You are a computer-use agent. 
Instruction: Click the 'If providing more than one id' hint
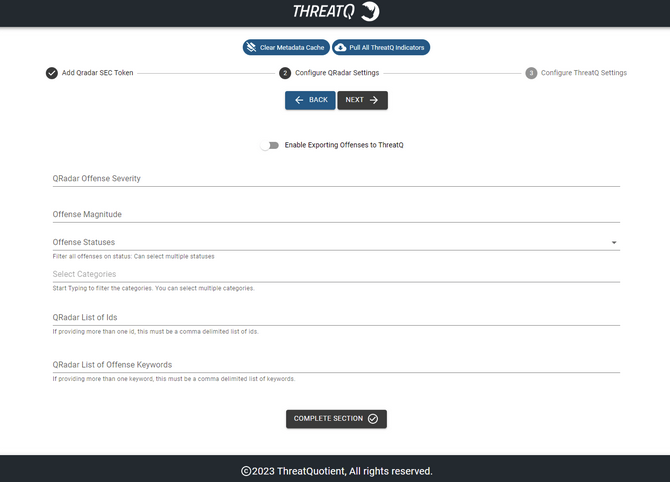tap(156, 332)
